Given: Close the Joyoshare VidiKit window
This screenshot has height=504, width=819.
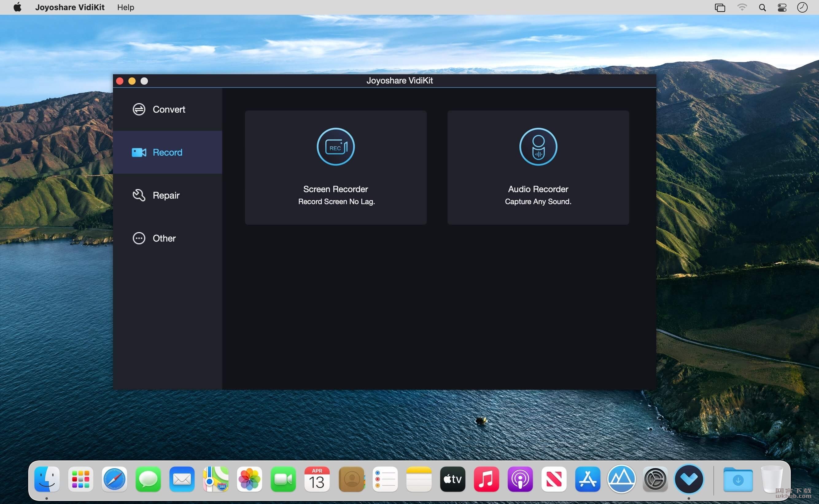Looking at the screenshot, I should (x=120, y=81).
